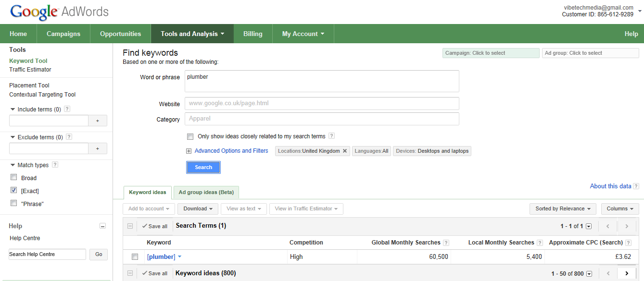Click the help icon after 'closely related to my search terms'
This screenshot has width=644, height=281.
(x=331, y=136)
